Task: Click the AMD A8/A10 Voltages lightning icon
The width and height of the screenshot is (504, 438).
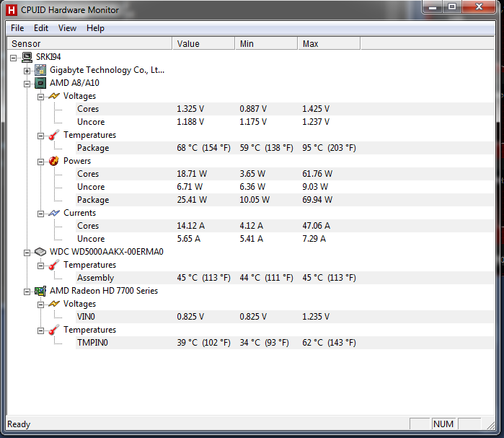Action: click(x=54, y=96)
